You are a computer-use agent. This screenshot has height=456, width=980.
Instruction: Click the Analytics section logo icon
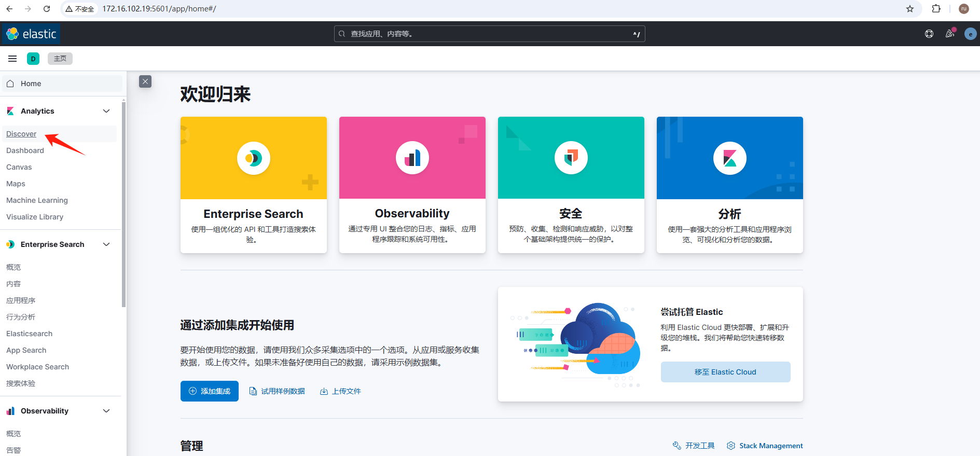[x=10, y=111]
